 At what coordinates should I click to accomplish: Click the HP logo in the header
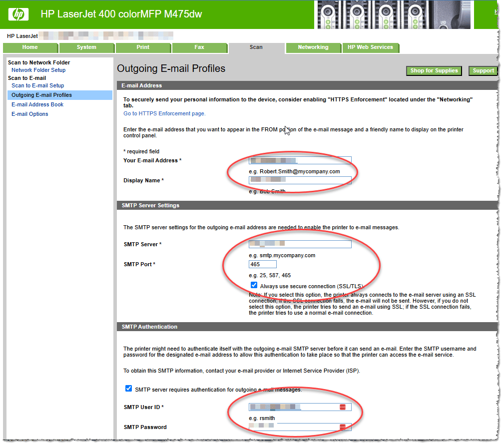tap(18, 14)
